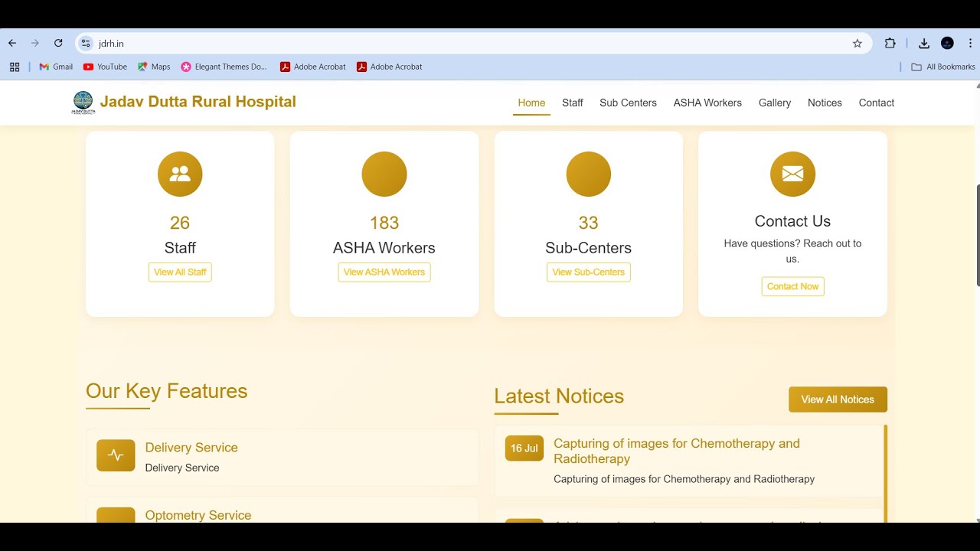The image size is (980, 551).
Task: Click the View All Notices button
Action: 838,399
